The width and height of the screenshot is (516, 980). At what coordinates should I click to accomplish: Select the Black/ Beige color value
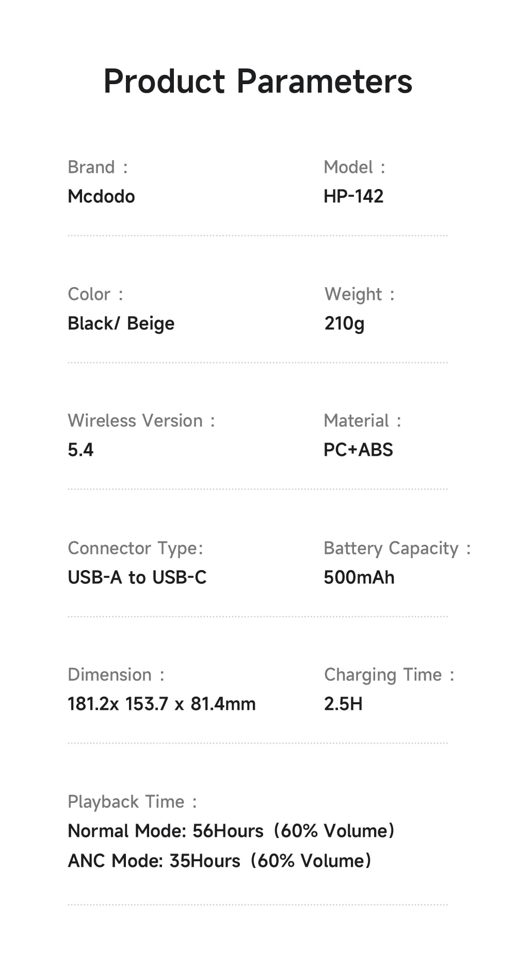click(121, 324)
